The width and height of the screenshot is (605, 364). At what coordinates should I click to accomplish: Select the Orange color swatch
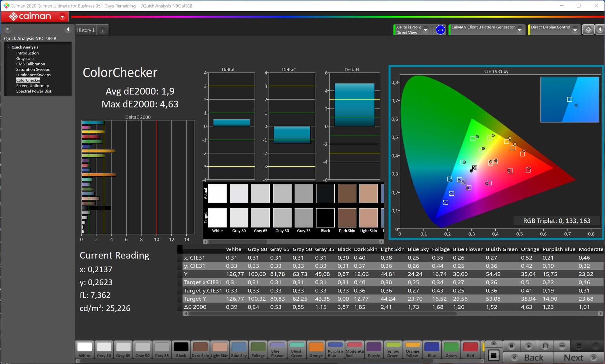[x=316, y=350]
